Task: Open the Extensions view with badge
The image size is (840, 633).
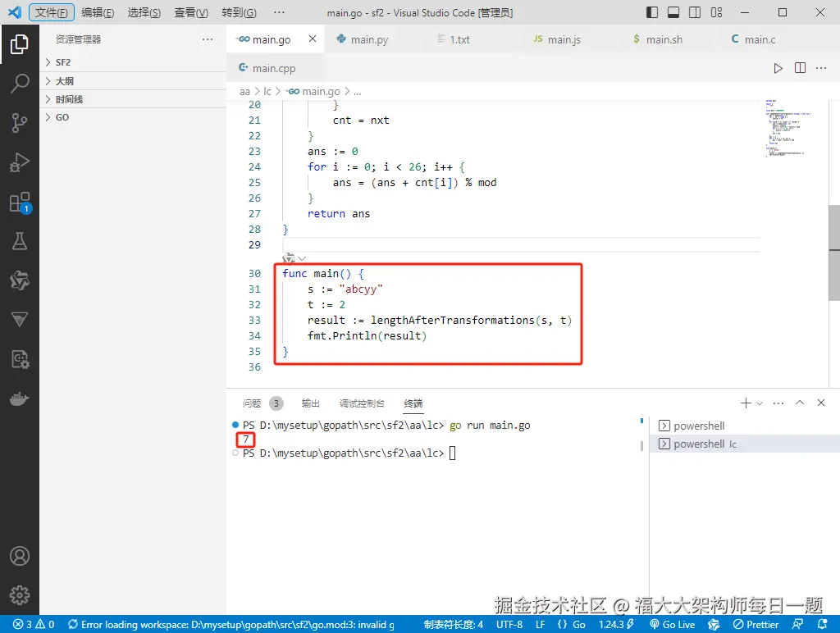Action: [x=20, y=203]
